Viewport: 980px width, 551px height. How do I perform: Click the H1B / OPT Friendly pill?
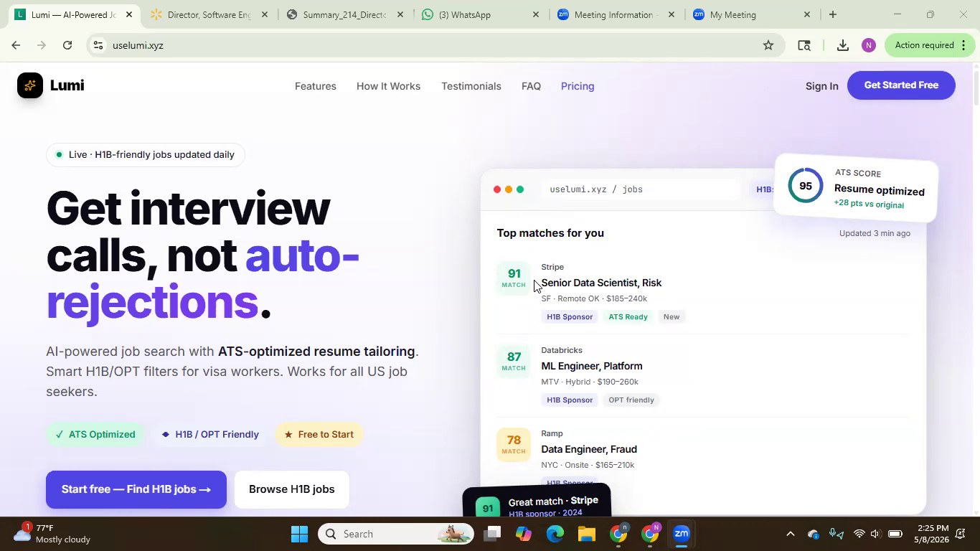click(x=210, y=434)
